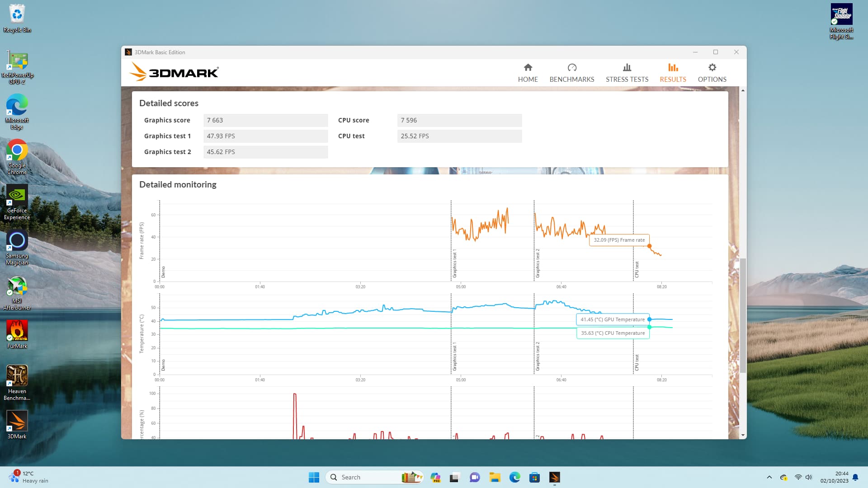Image resolution: width=868 pixels, height=488 pixels.
Task: Open OPTIONS gear icon
Action: click(x=712, y=68)
